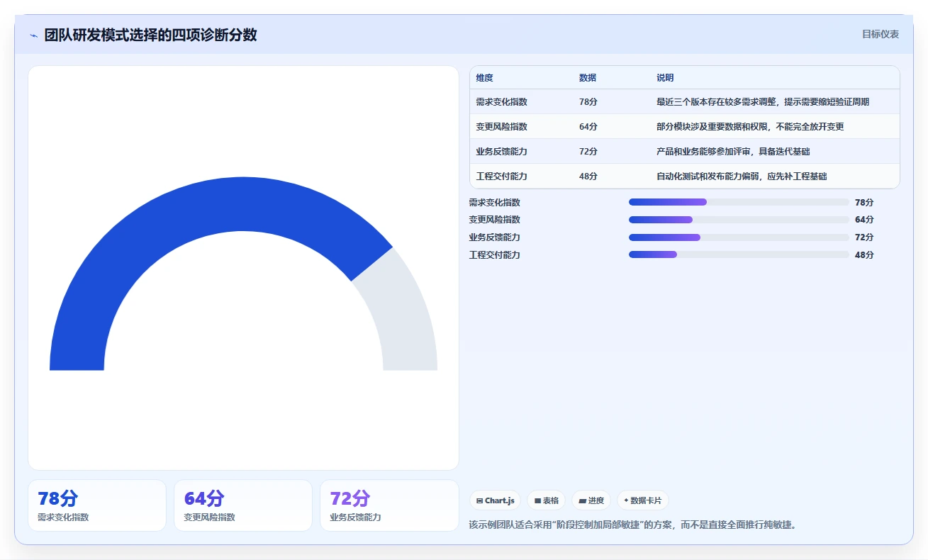
Task: Select the 进度 chip
Action: click(x=591, y=500)
